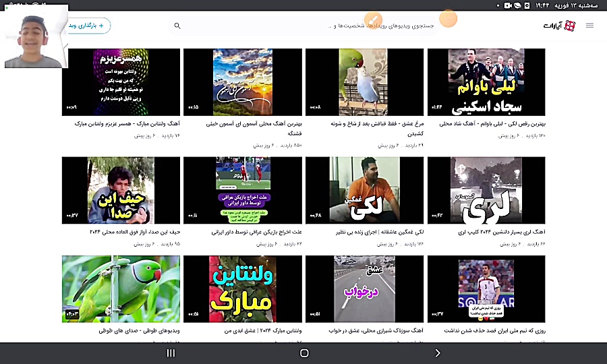Screen dimensions: 607x364
Task: Open title لکی غمگین عاشقانه اجرای زنده
Action: 380,232
